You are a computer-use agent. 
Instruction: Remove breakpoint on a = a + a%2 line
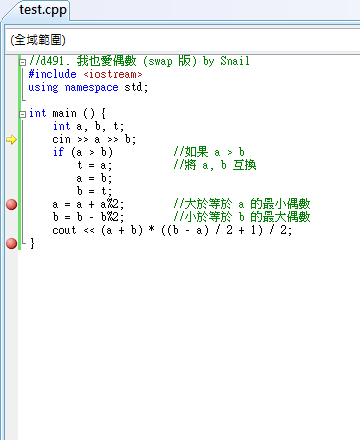[12, 204]
